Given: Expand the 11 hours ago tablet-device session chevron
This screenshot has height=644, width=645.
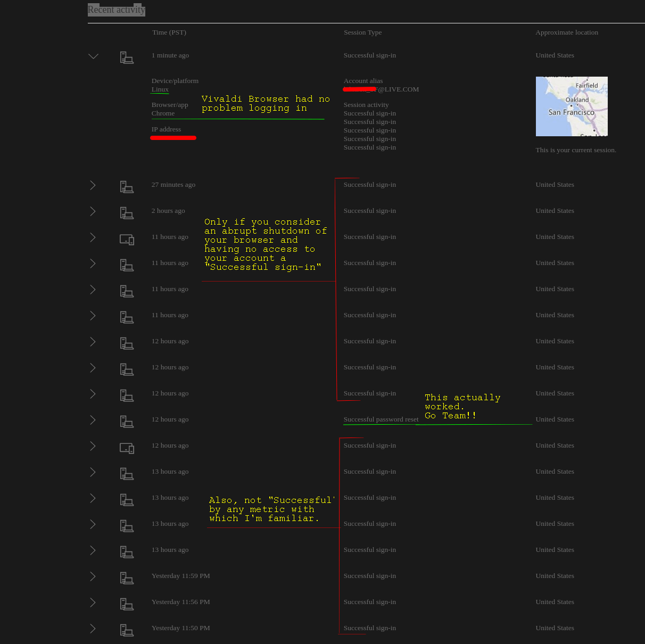Looking at the screenshot, I should point(93,237).
